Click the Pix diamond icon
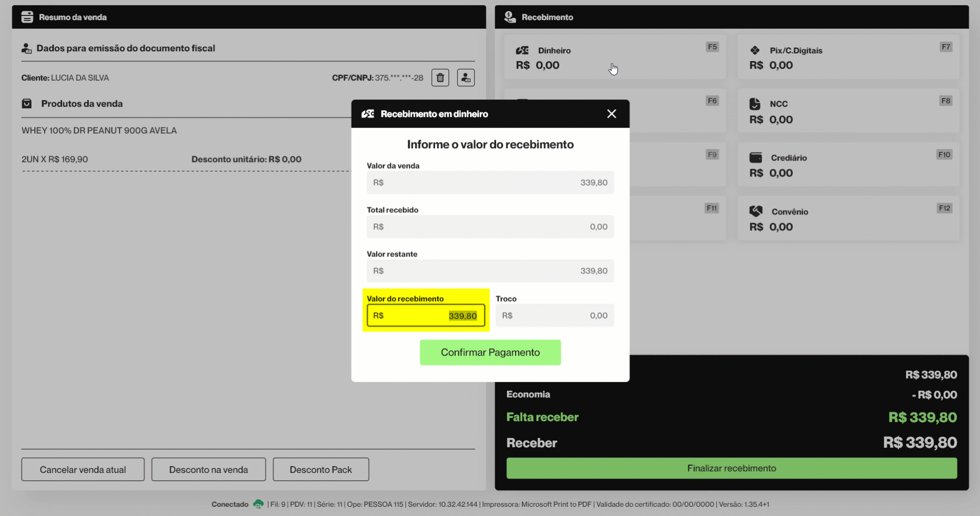The width and height of the screenshot is (980, 516). [x=755, y=50]
